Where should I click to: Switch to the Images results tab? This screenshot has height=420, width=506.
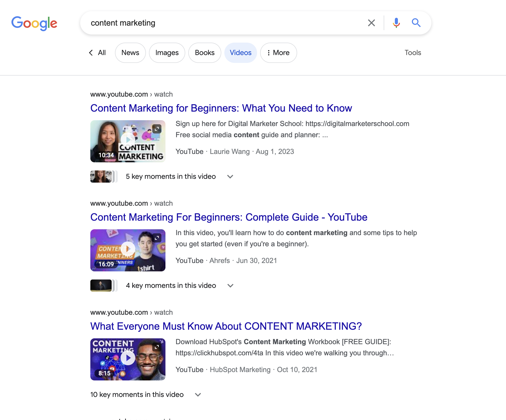[167, 52]
